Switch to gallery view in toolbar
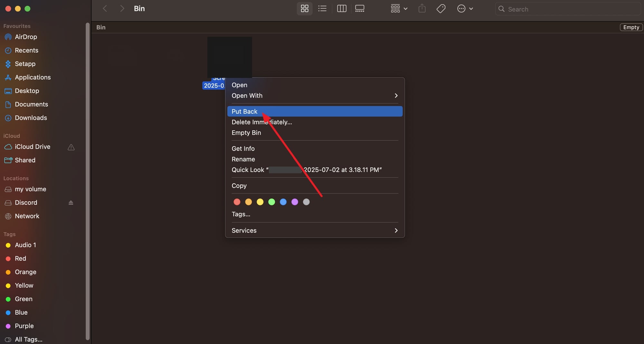 pyautogui.click(x=359, y=9)
